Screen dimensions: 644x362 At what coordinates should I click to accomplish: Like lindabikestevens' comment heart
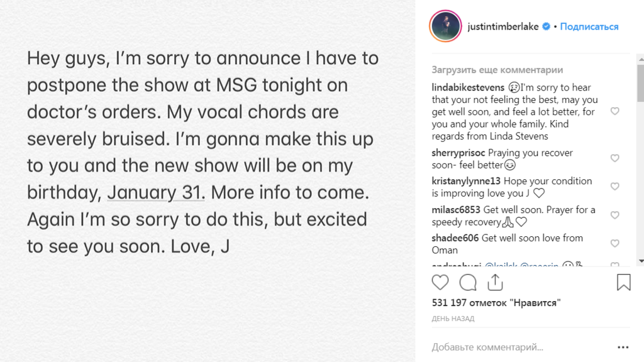615,111
